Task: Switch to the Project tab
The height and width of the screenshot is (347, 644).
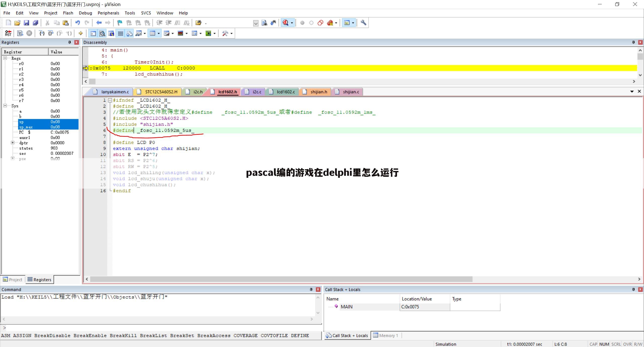Action: coord(13,280)
